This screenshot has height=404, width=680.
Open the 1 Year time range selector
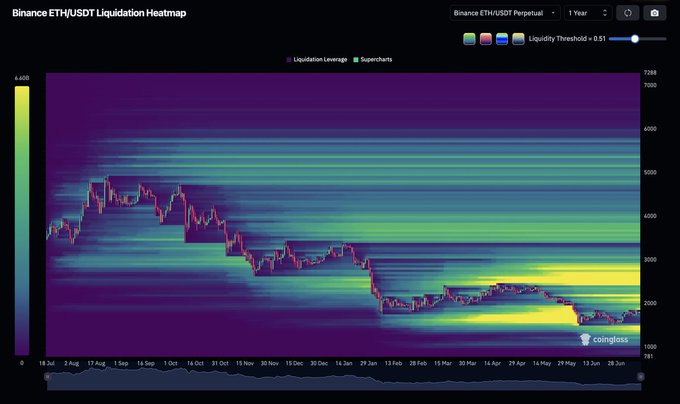[588, 13]
